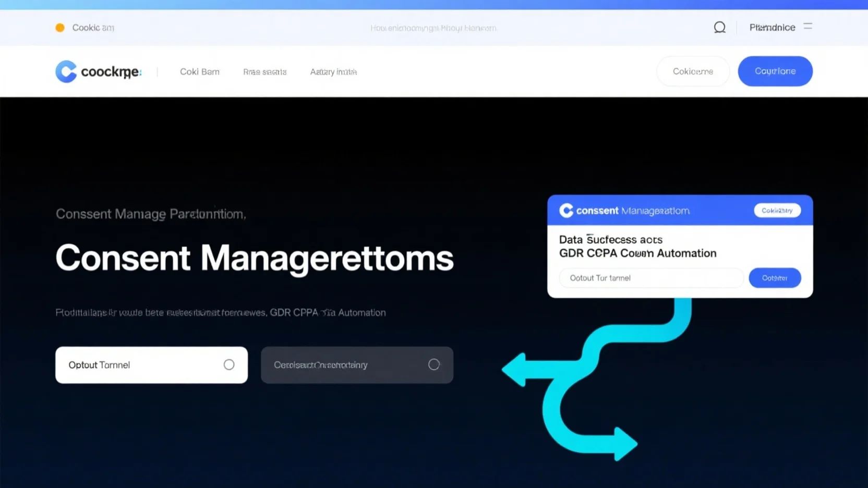Open the Coki Bam menu item
The image size is (868, 488).
tap(200, 71)
